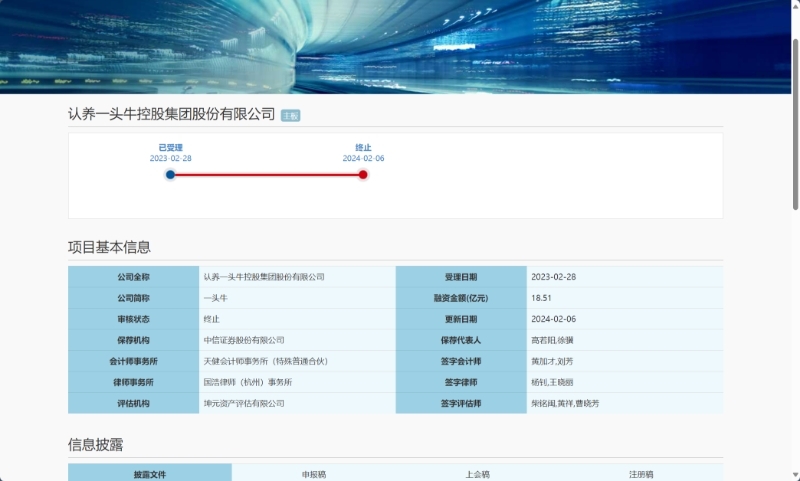800x481 pixels.
Task: Click the 融资金额(亿元) label cell
Action: coord(461,298)
